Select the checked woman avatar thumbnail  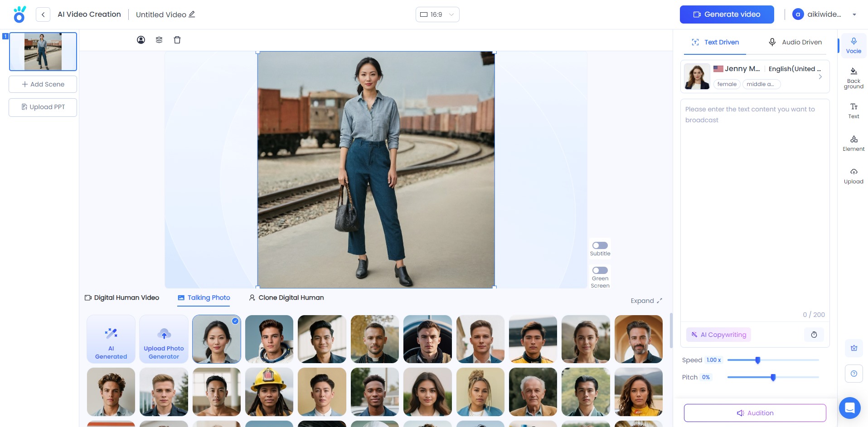217,339
